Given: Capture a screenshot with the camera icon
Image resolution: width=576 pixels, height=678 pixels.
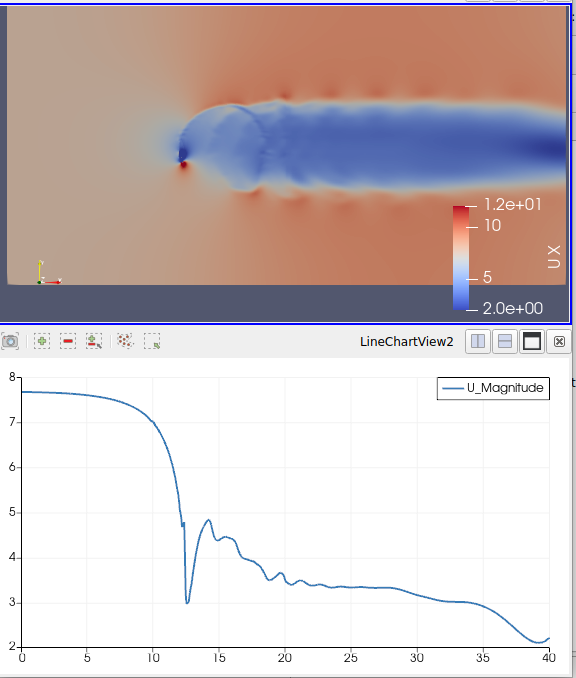Looking at the screenshot, I should [10, 342].
